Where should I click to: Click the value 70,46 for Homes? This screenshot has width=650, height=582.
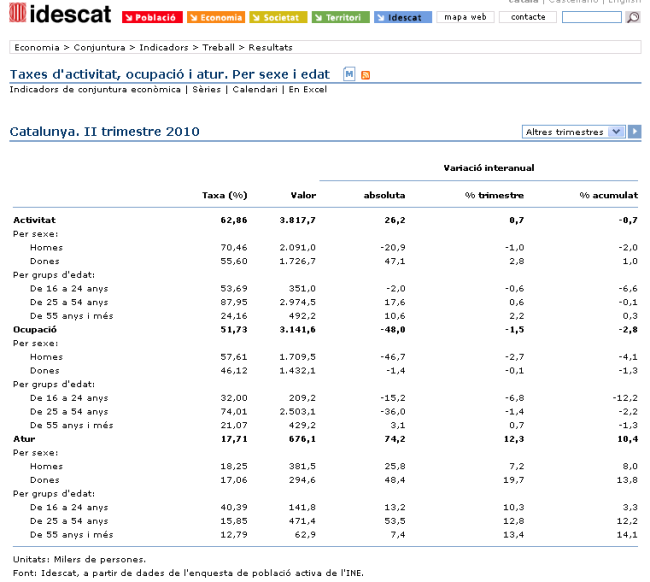coord(234,247)
